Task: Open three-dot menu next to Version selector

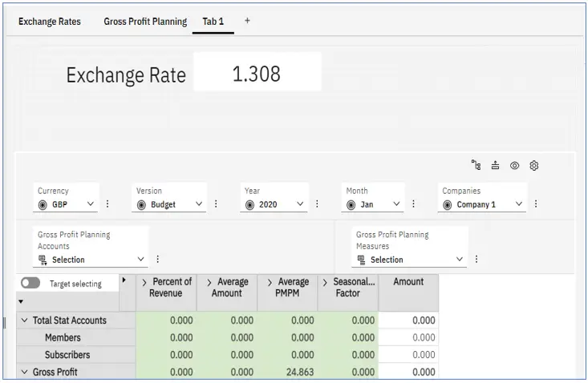Action: click(215, 204)
